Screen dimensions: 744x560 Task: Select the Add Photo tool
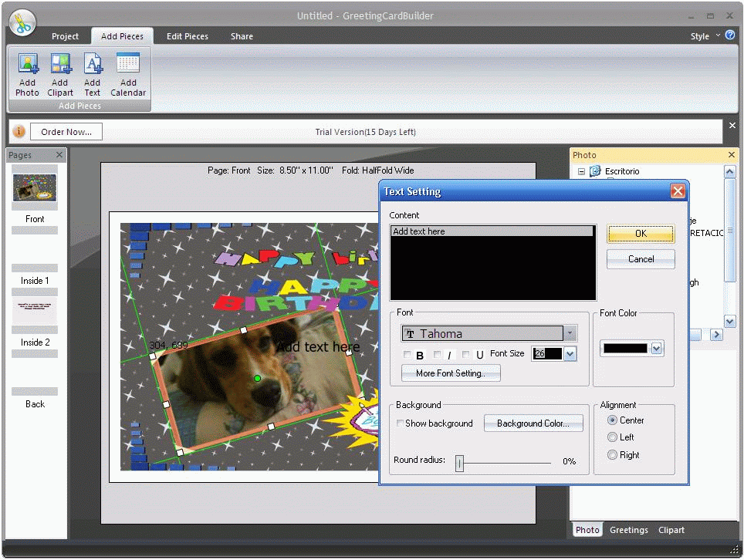(27, 75)
